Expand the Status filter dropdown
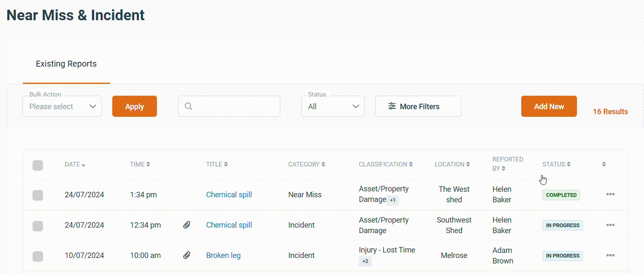Screen dimensions: 644x274 [x=333, y=107]
